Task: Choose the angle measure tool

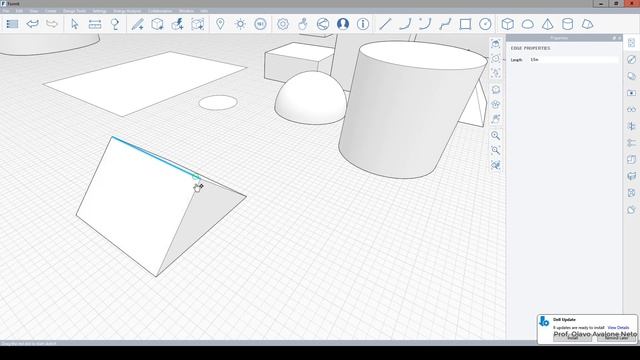Action: pos(115,24)
